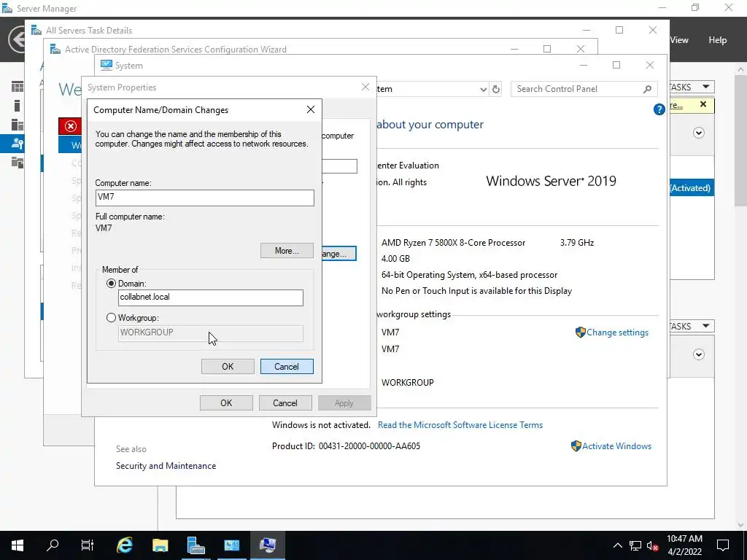Open File Explorer from the taskbar
This screenshot has height=560, width=747.
click(x=160, y=545)
